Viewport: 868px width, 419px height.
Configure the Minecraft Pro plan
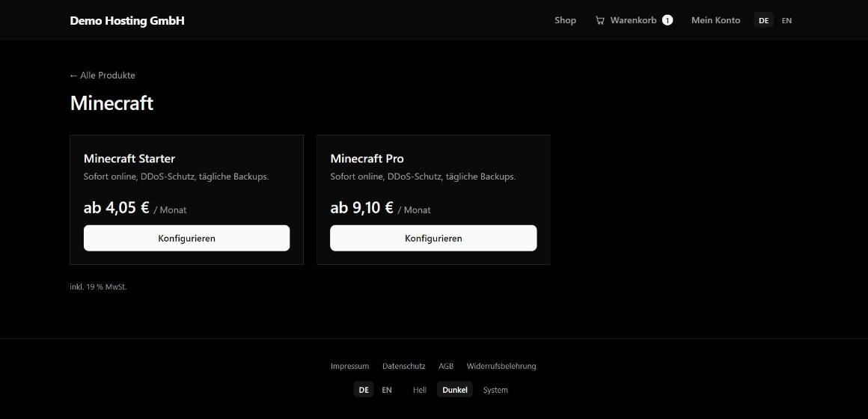click(x=433, y=238)
